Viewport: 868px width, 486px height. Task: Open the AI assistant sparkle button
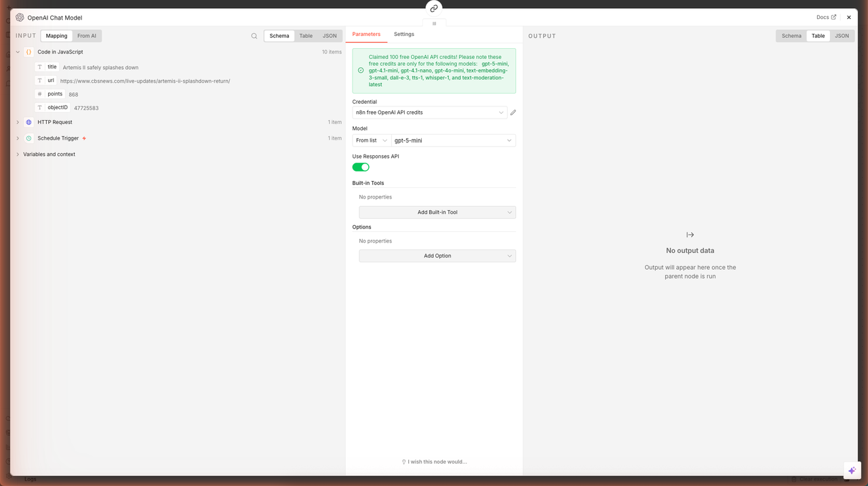pyautogui.click(x=852, y=470)
